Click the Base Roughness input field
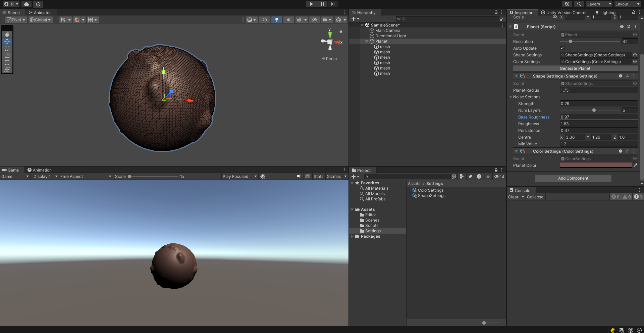This screenshot has width=644, height=333. pyautogui.click(x=599, y=117)
